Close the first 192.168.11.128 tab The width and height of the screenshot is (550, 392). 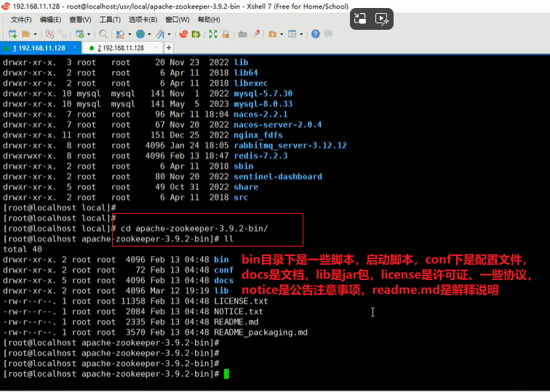(75, 47)
